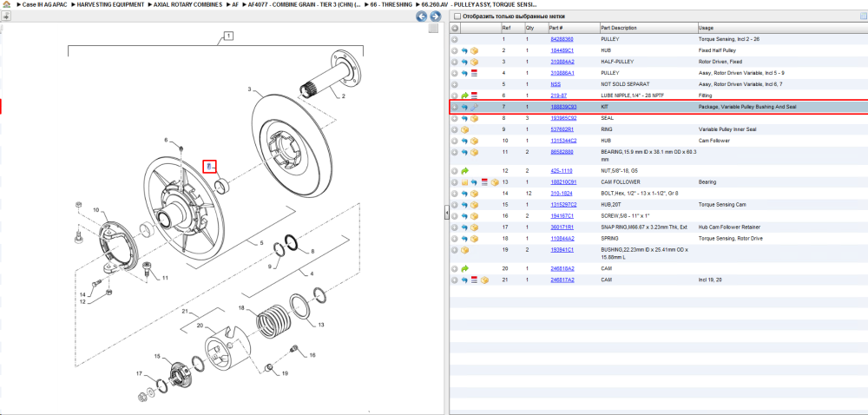This screenshot has width=868, height=415.
Task: Click the list icon in CAM FOLLOWER row
Action: tap(484, 182)
